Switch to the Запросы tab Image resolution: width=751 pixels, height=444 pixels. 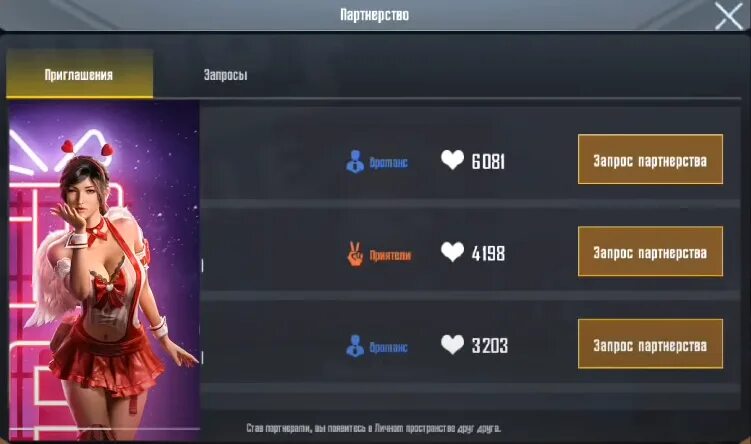(x=226, y=75)
